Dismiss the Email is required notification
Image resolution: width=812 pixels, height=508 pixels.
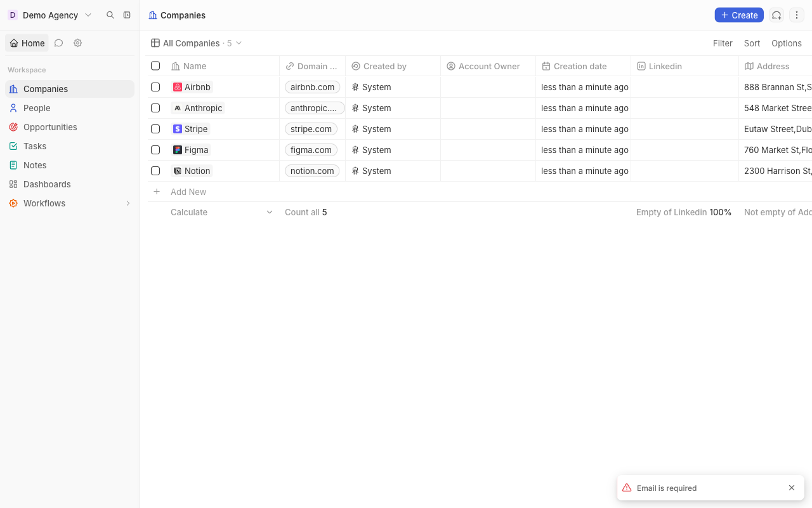(792, 488)
